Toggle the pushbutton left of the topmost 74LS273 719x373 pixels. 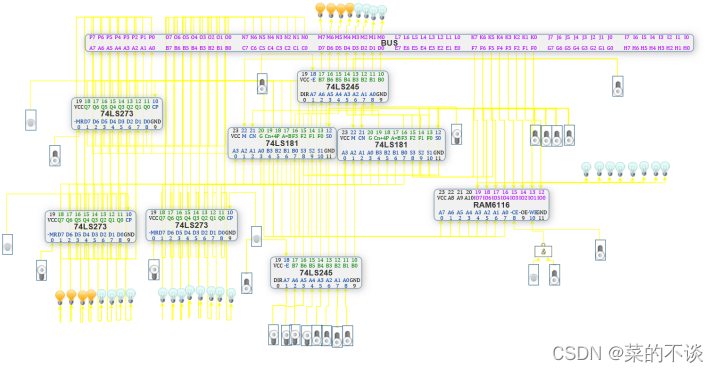point(31,120)
